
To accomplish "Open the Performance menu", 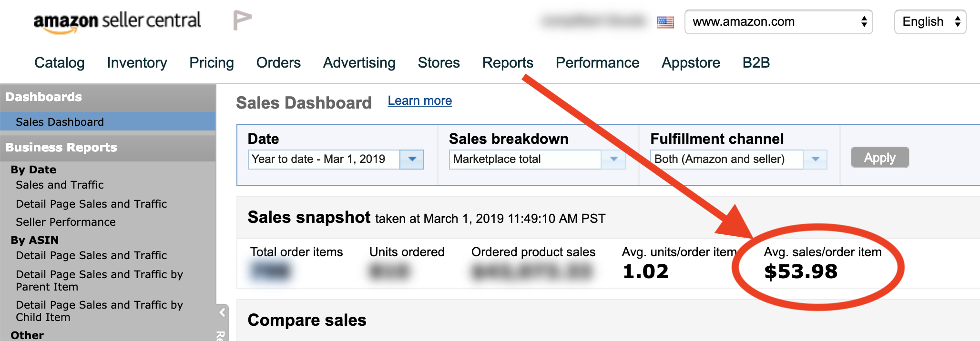I will click(597, 63).
